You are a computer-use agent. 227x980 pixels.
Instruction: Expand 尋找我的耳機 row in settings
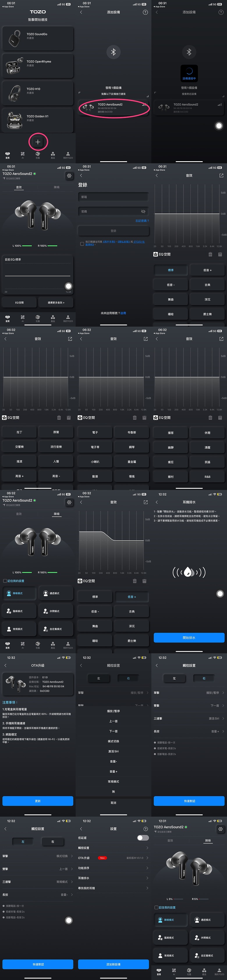pos(114,888)
